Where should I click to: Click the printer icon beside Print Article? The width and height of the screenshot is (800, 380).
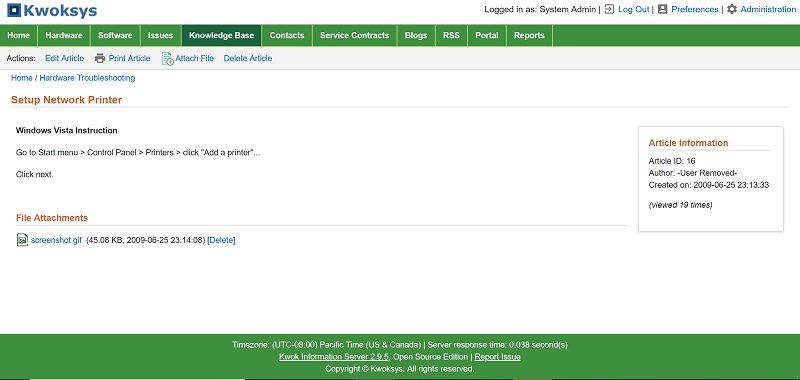pyautogui.click(x=100, y=58)
